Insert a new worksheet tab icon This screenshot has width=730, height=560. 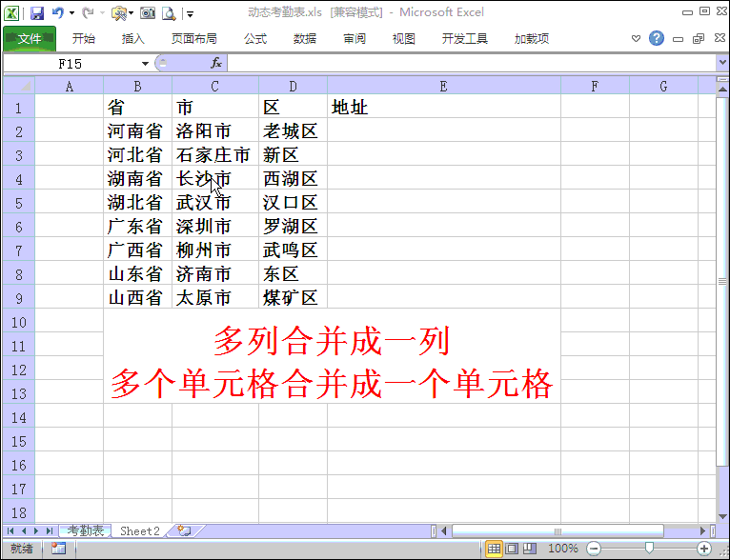(184, 530)
